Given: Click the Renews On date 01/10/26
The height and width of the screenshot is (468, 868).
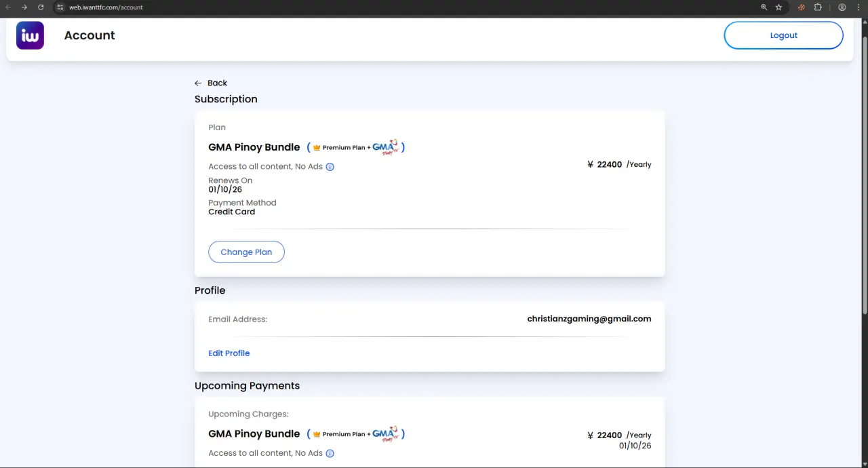Looking at the screenshot, I should pyautogui.click(x=225, y=190).
